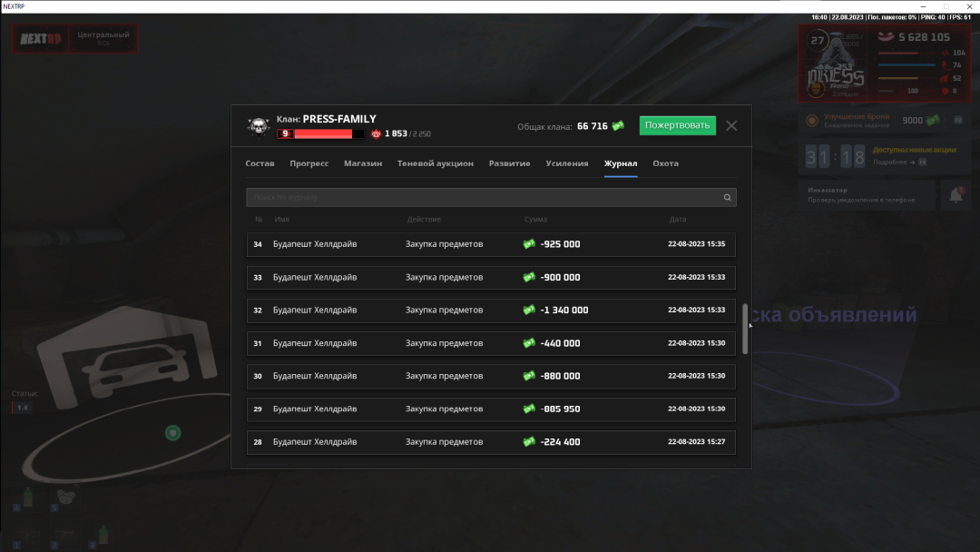Go to Теневой аукцион tab
Screen dimensions: 980x552
click(x=435, y=163)
